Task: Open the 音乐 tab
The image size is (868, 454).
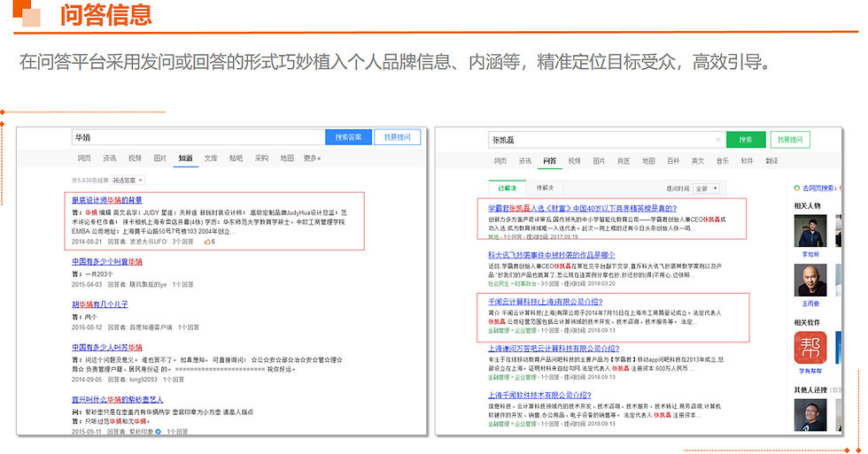Action: click(x=723, y=161)
